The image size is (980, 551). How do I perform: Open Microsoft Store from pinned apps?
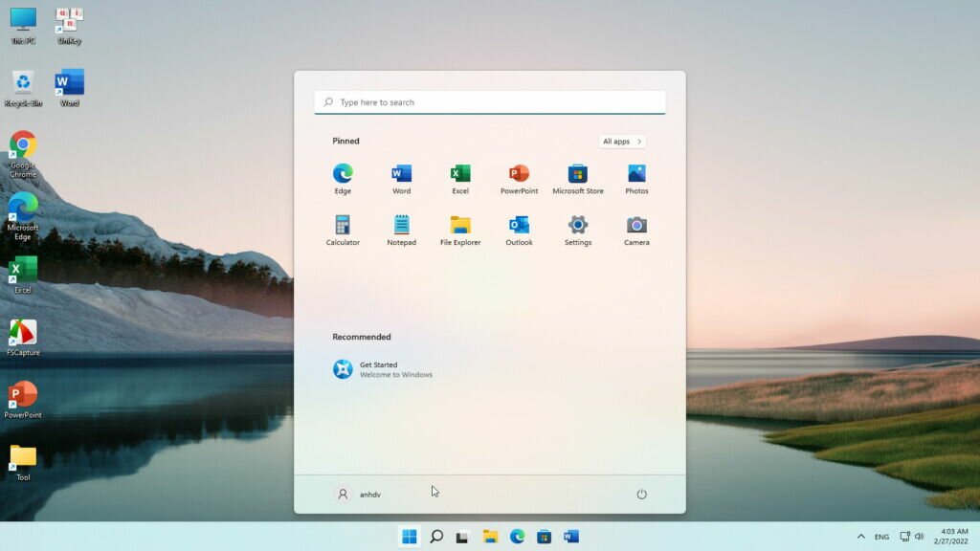click(x=577, y=179)
